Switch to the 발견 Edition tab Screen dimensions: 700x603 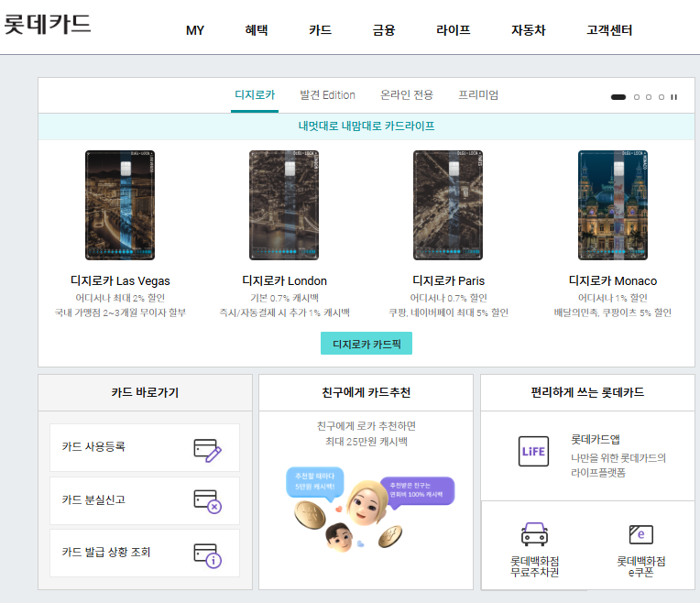(327, 95)
